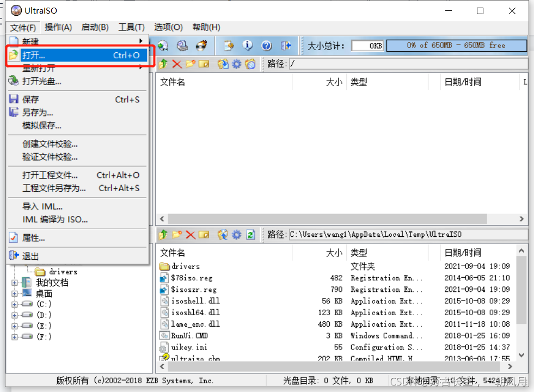This screenshot has width=534, height=392.
Task: Click the up-folder icon in the local pane toolbar
Action: [163, 234]
